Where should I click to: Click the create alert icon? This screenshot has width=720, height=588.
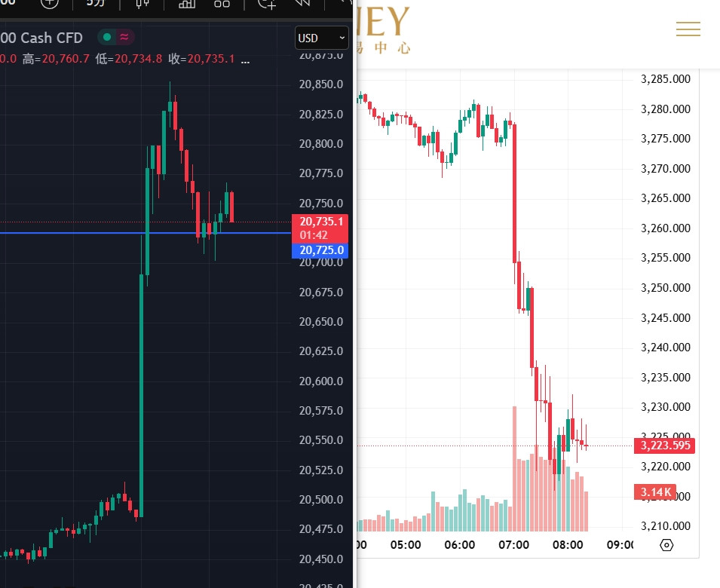coord(267,3)
